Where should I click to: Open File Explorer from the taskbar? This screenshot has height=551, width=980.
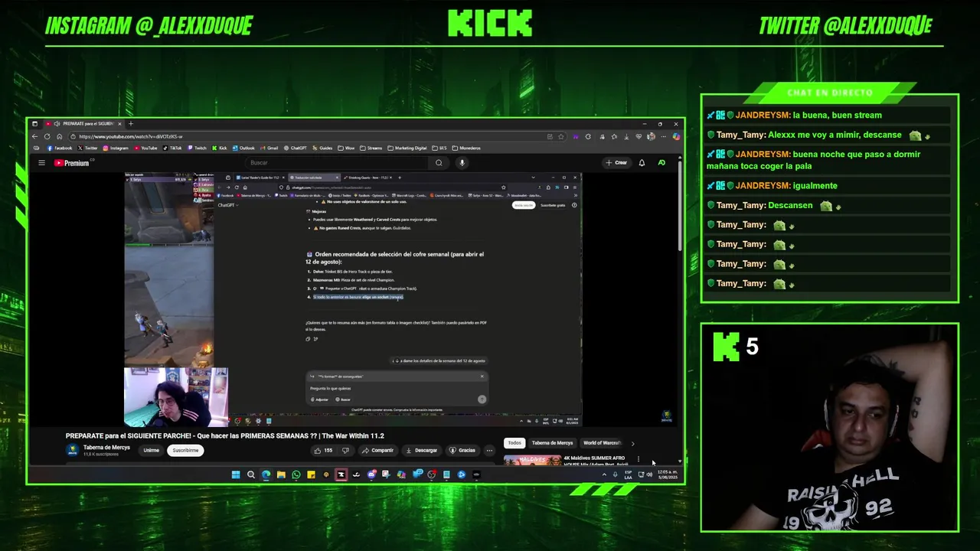click(x=281, y=474)
